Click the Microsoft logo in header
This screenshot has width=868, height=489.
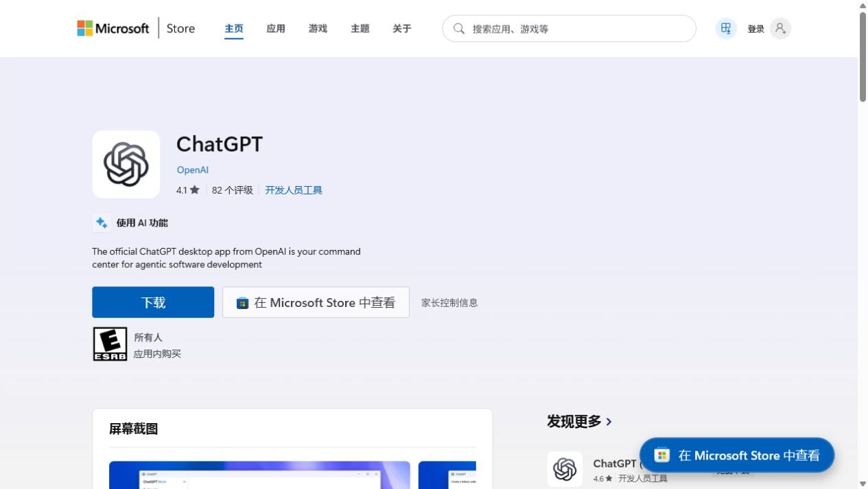pos(113,28)
